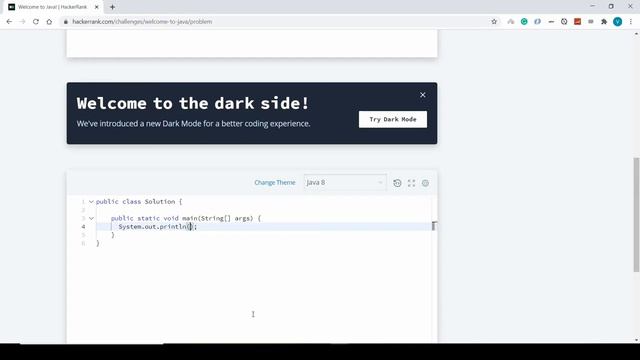Screen dimensions: 640x360
Task: Reset code with the restore icon
Action: point(397,183)
